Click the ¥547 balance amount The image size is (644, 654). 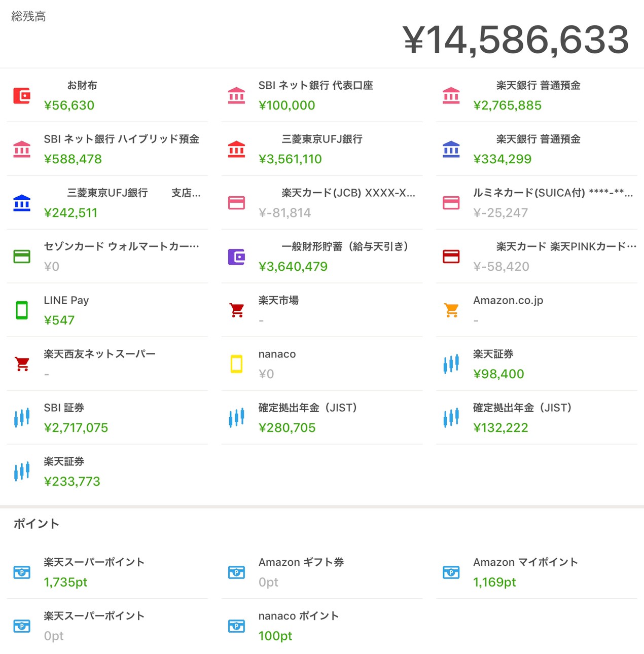click(x=59, y=320)
